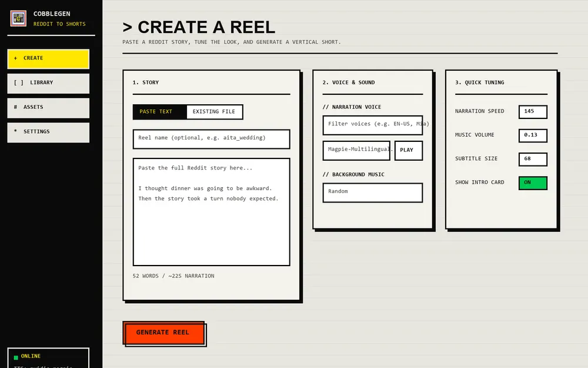Click the Story panel title
This screenshot has height=368, width=588.
[145, 82]
